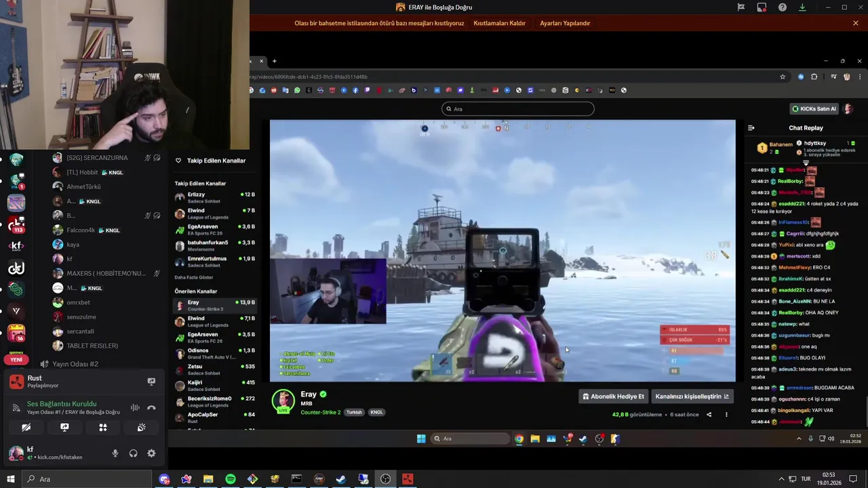Viewport: 868px width, 488px height.
Task: Click the browser address bar URL
Action: click(x=309, y=77)
